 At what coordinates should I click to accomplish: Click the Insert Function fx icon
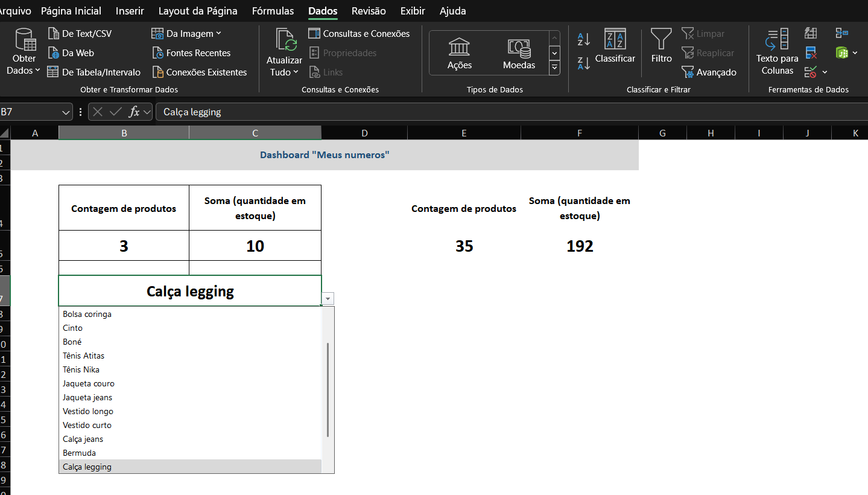[x=134, y=112]
